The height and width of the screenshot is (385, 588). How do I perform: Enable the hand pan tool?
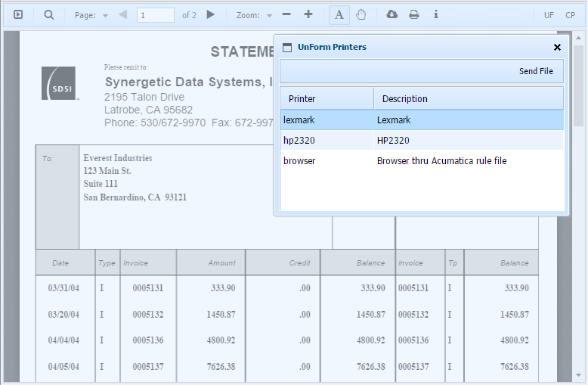coord(361,14)
